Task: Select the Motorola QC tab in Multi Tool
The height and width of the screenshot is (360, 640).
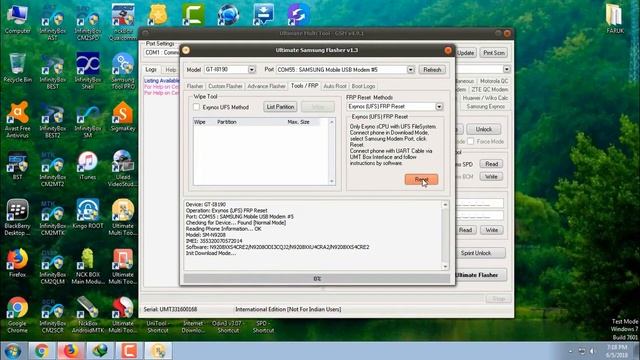Action: pos(494,81)
